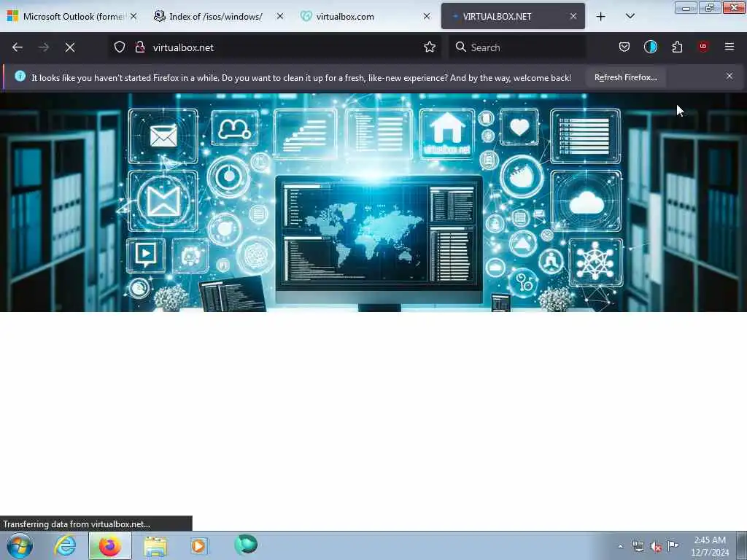The image size is (747, 560).
Task: Click the green globe taskbar icon
Action: (246, 545)
